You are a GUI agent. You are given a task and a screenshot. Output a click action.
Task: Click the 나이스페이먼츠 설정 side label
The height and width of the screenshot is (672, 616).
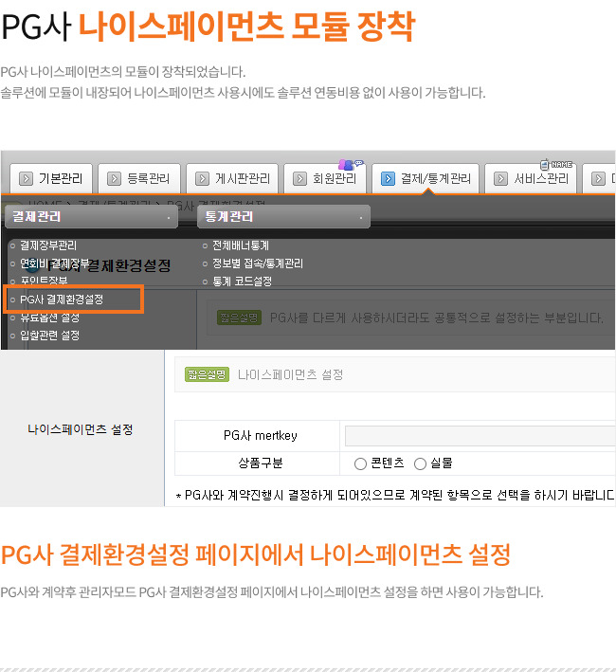[81, 429]
